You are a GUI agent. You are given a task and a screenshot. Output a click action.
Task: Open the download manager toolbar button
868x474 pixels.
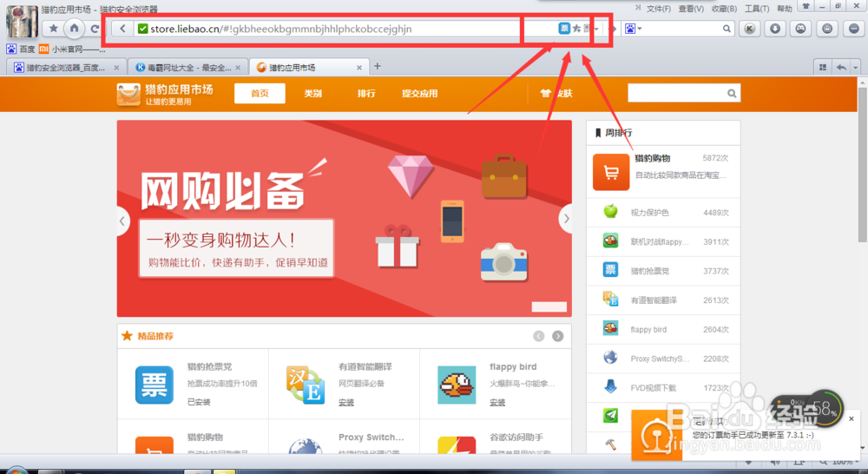[x=775, y=29]
